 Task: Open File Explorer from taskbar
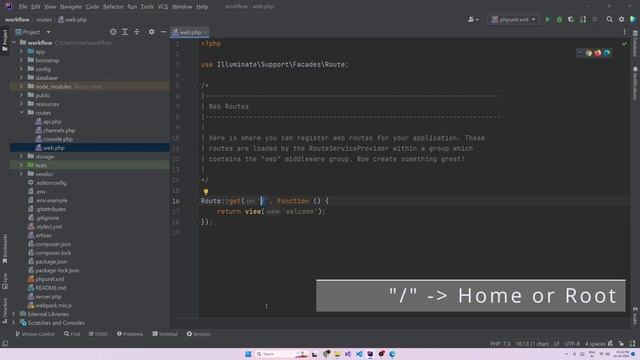337,354
